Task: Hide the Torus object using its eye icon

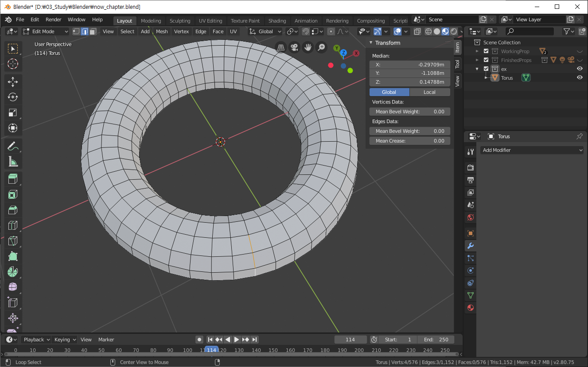Action: 579,77
